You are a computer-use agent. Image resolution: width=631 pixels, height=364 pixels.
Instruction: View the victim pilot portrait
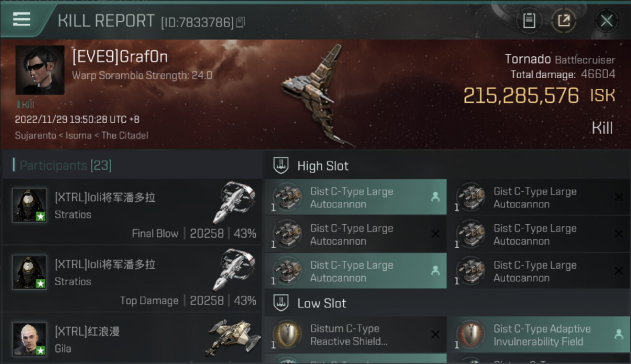coord(40,70)
